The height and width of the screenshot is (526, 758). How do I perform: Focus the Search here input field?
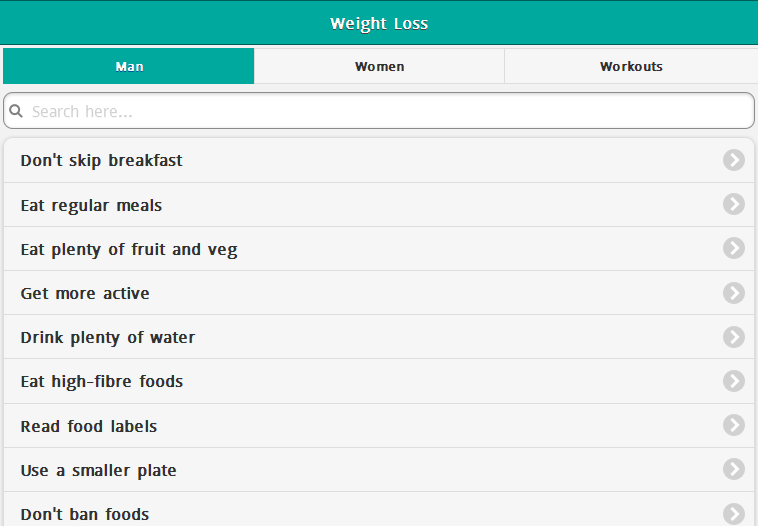pyautogui.click(x=388, y=111)
